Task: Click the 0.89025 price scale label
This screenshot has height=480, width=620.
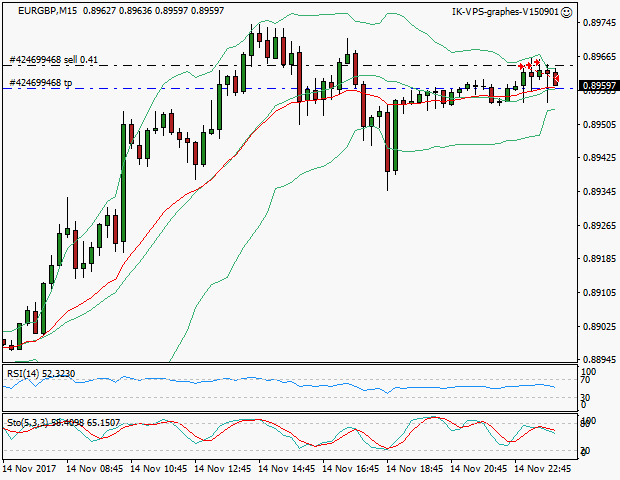Action: click(599, 327)
